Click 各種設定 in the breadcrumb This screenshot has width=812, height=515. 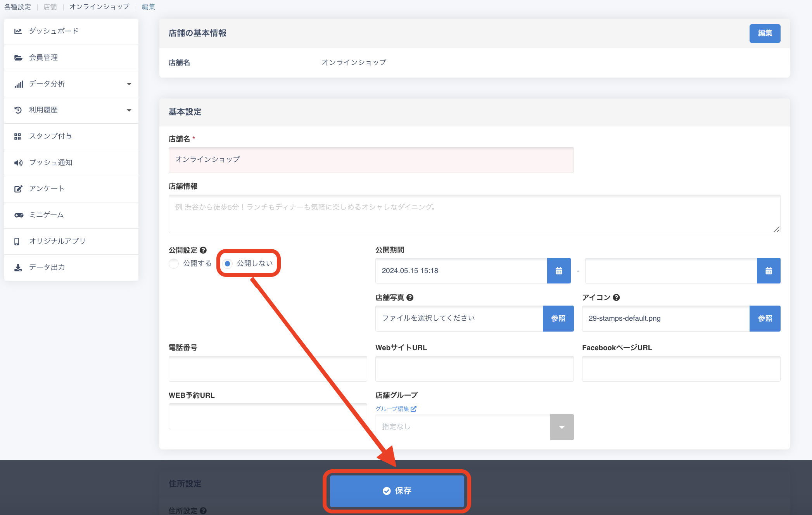[17, 7]
